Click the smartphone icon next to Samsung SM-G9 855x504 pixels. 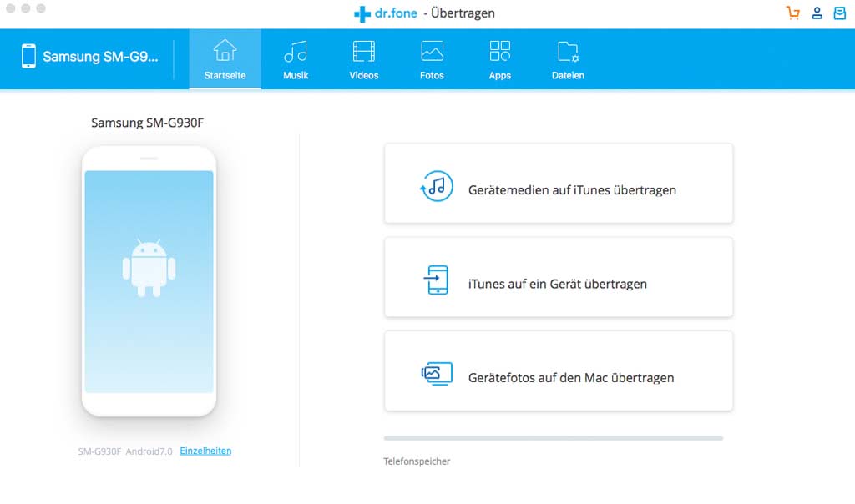coord(30,57)
